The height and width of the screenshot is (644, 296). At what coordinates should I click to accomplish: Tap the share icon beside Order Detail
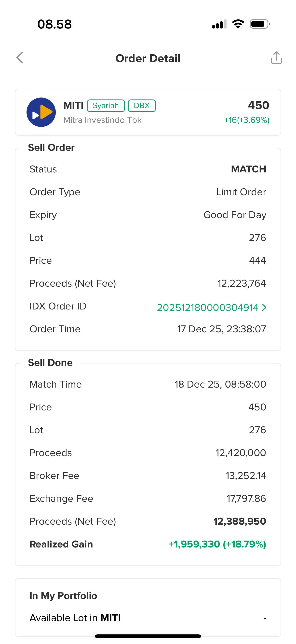(x=276, y=58)
